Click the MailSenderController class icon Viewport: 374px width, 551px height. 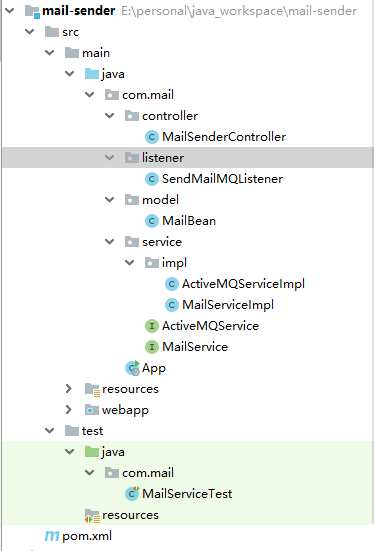pyautogui.click(x=152, y=137)
